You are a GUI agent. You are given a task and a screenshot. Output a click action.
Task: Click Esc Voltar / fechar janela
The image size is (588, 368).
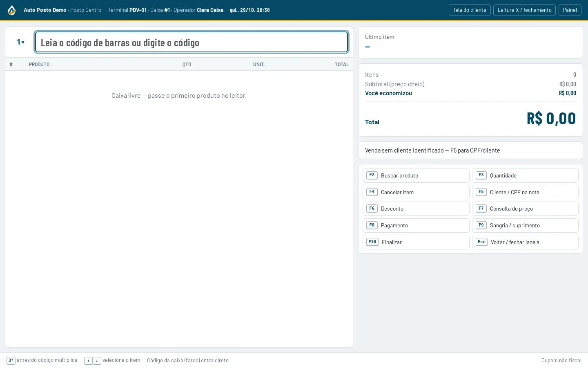[525, 242]
